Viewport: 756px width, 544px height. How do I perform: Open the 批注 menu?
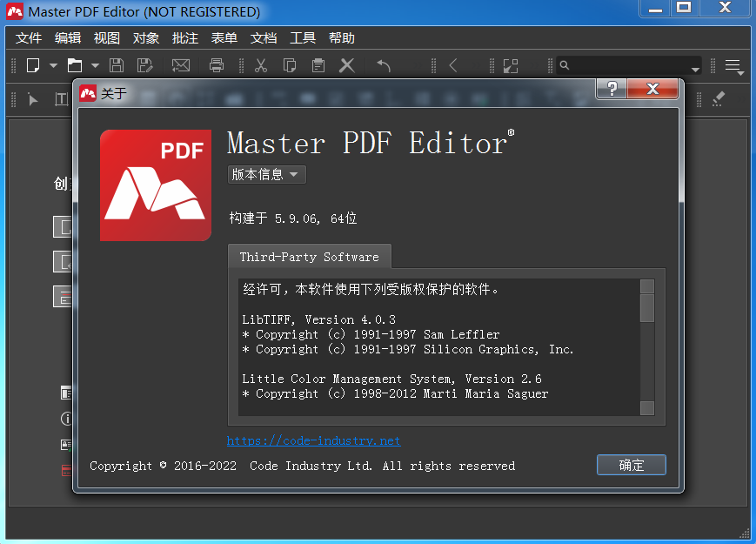pos(185,38)
